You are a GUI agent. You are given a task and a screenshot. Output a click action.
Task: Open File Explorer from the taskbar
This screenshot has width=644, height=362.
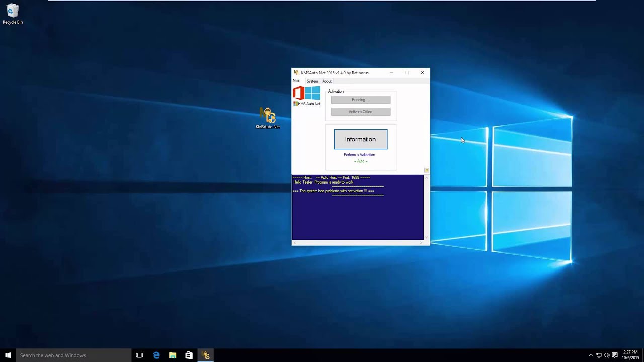[x=173, y=355]
